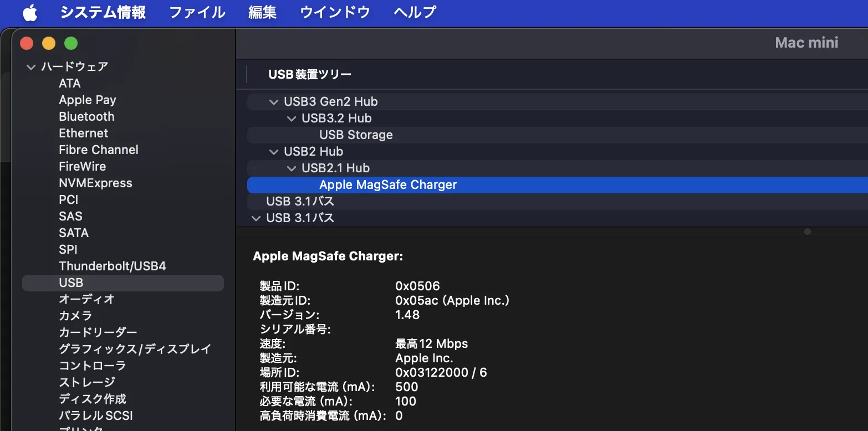This screenshot has width=868, height=431.
Task: Collapse the USB3.2 Hub chevron
Action: [x=292, y=119]
